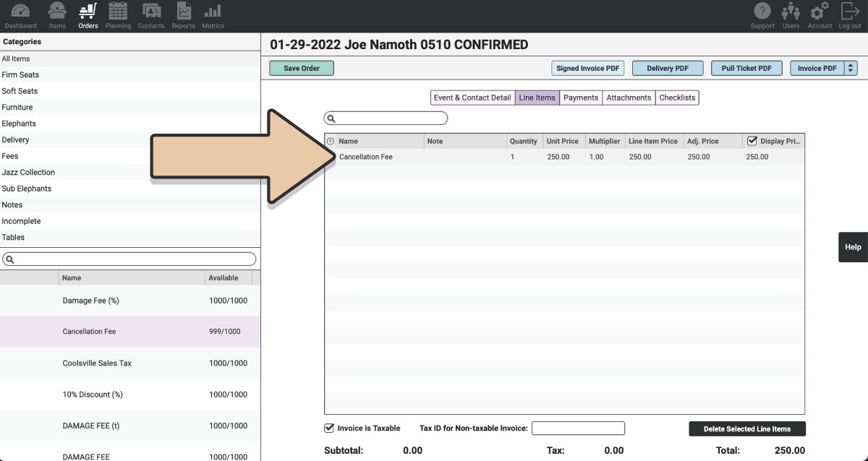Open Metrics bar graph icon
868x461 pixels.
(x=213, y=12)
